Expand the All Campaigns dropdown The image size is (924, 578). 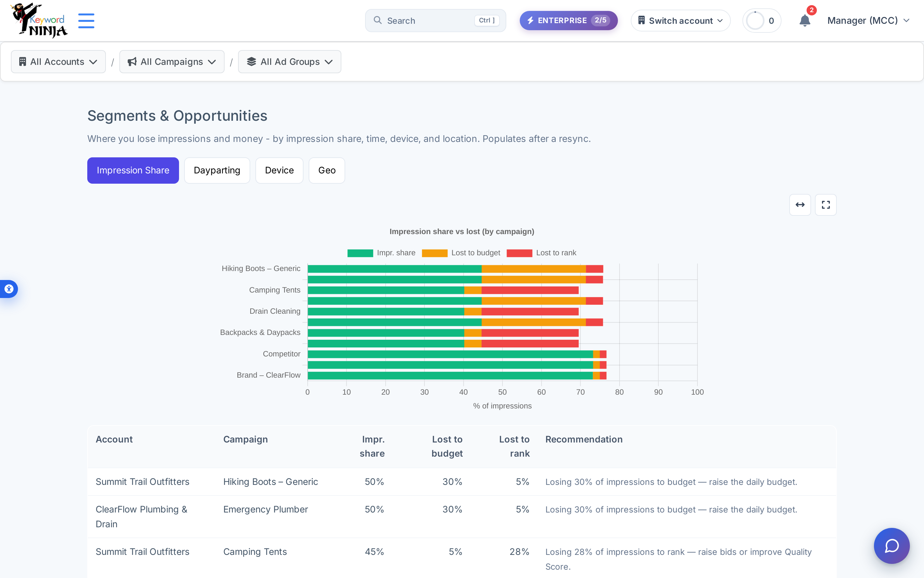(x=172, y=62)
